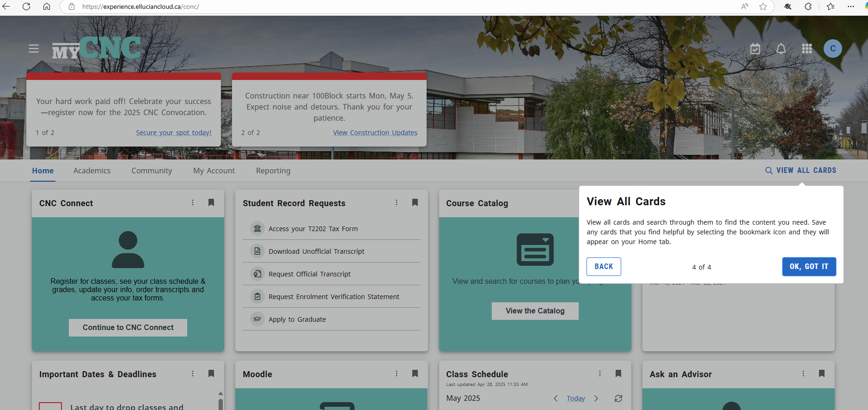Reload the page with browser refresh

(26, 6)
